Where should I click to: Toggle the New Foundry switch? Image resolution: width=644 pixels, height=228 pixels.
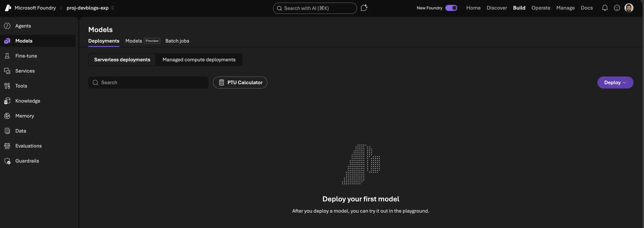pyautogui.click(x=451, y=8)
